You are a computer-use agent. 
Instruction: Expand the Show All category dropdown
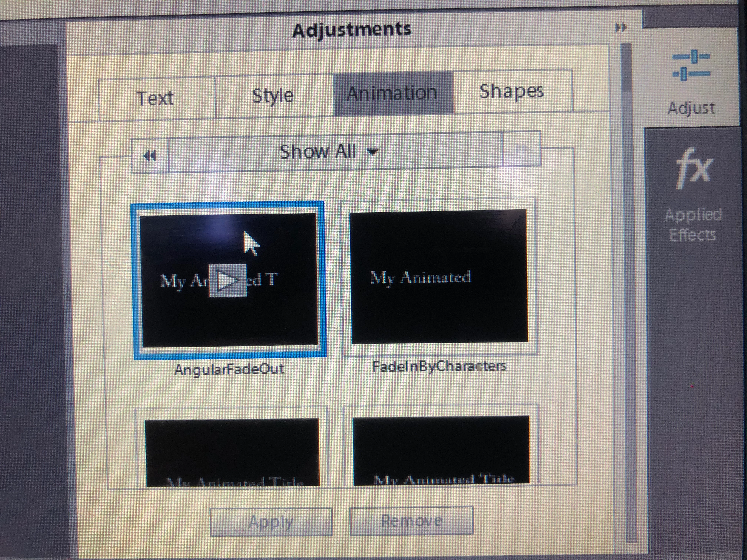click(x=329, y=152)
